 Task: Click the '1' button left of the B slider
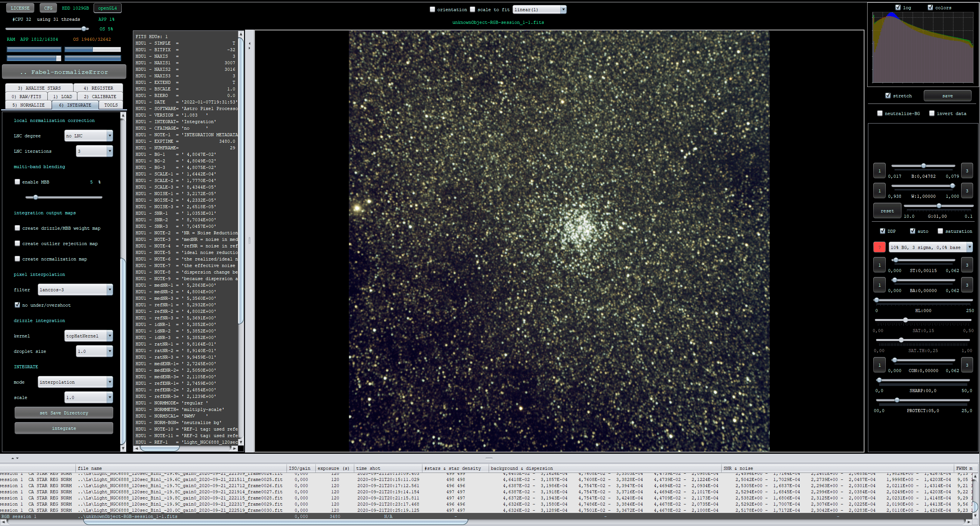[x=879, y=171]
